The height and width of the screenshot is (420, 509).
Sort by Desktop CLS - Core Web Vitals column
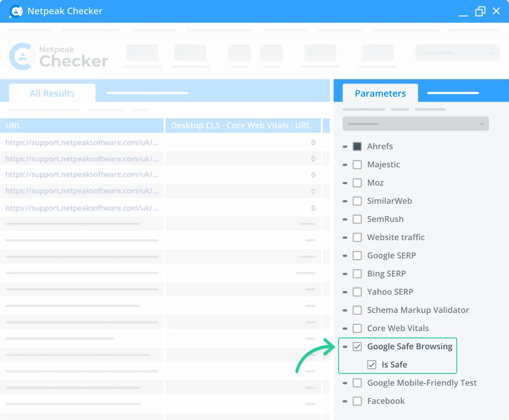243,125
